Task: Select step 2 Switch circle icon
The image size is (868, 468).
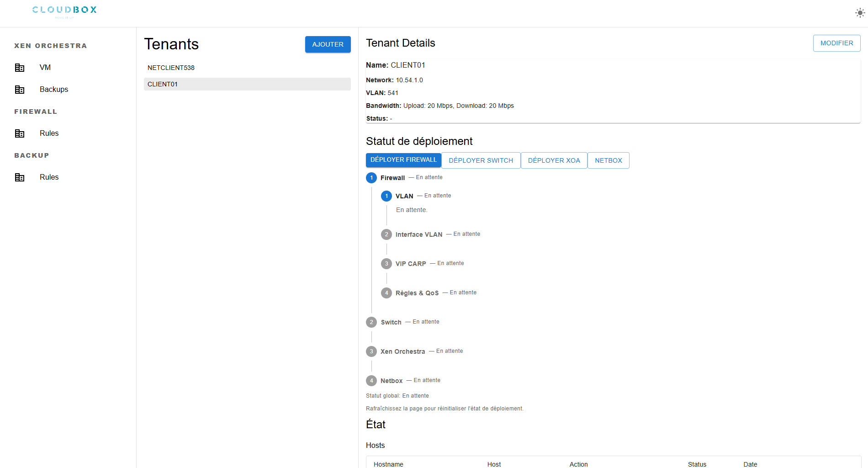Action: [371, 322]
